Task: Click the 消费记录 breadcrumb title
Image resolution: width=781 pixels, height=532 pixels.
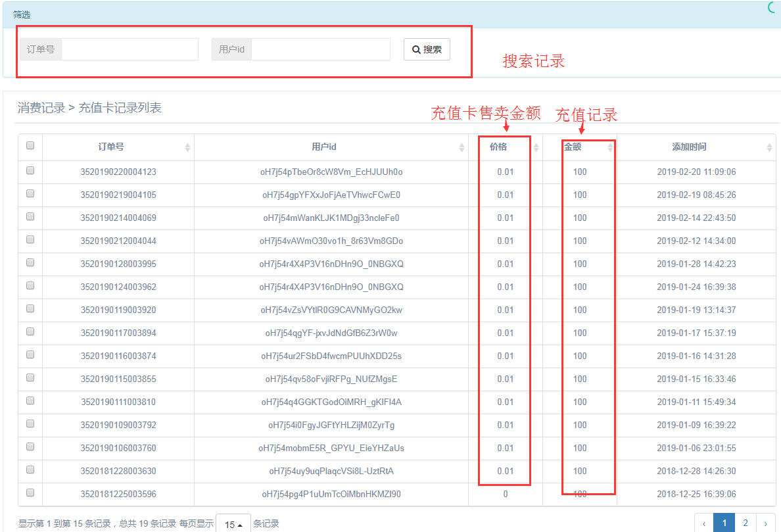Action: 41,108
